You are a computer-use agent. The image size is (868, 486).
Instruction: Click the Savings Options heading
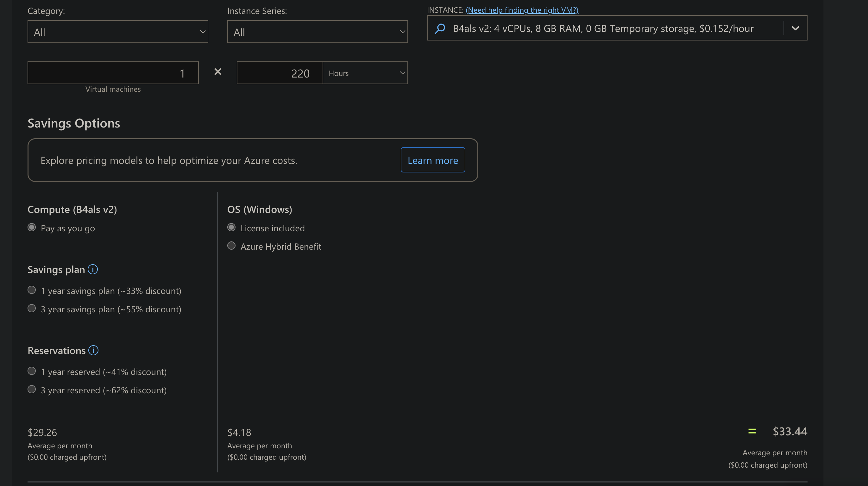click(x=74, y=123)
